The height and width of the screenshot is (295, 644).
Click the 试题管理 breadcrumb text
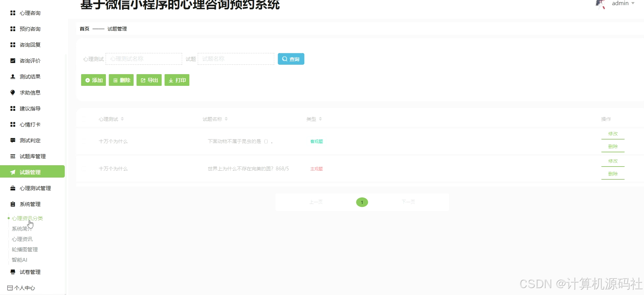pyautogui.click(x=117, y=29)
